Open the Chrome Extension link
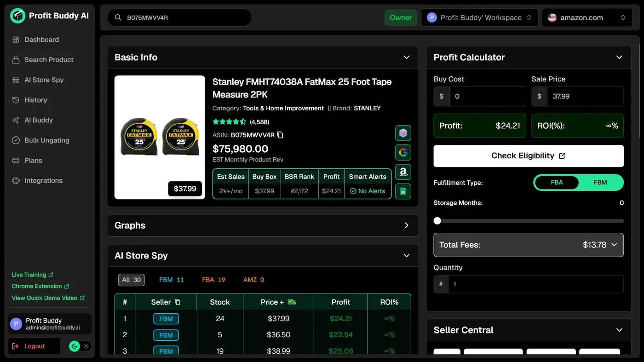 pyautogui.click(x=40, y=286)
